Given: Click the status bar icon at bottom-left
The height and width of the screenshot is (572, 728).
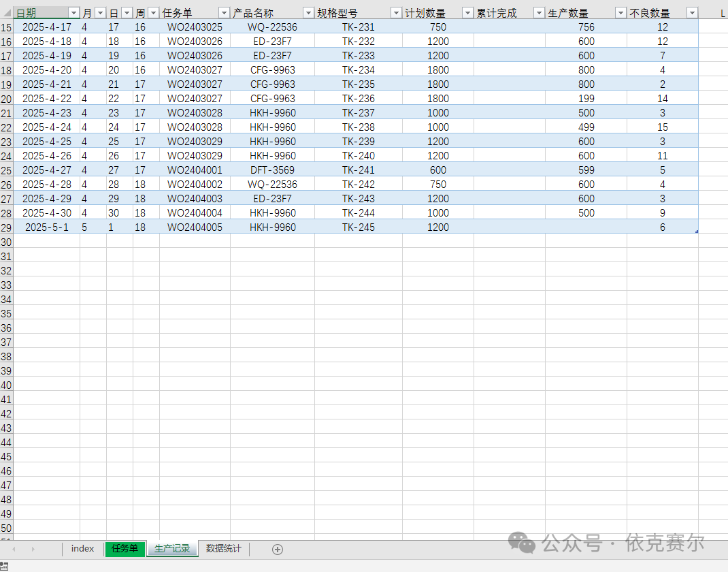Looking at the screenshot, I should (5, 567).
